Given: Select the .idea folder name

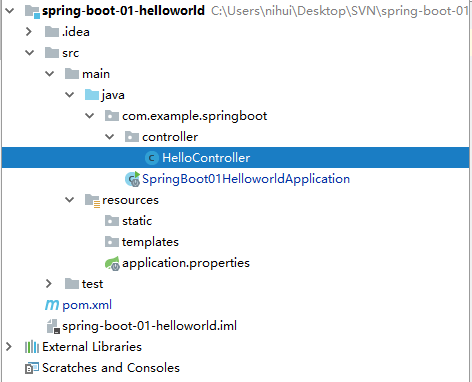Looking at the screenshot, I should coord(76,32).
